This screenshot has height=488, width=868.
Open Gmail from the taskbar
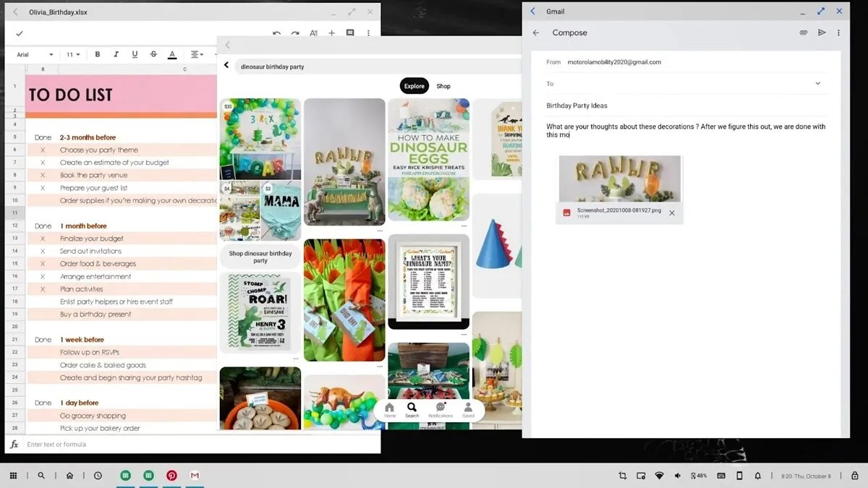click(194, 476)
